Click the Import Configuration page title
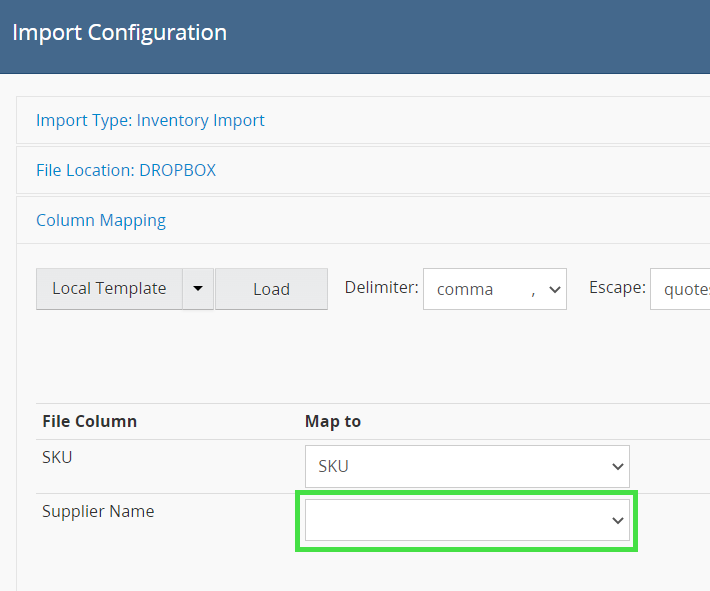 pos(119,32)
